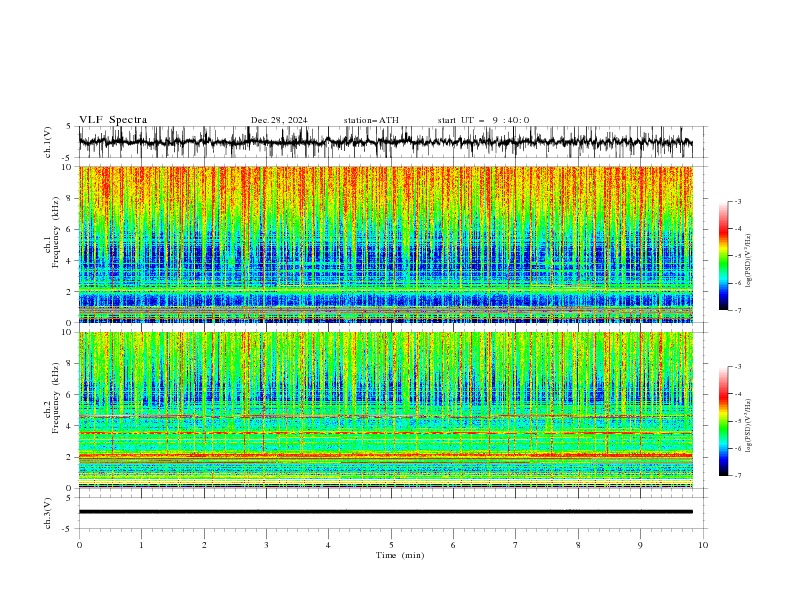Click the ch.1 color bar "log(PSD)(V²/Hz)" label

coord(749,261)
